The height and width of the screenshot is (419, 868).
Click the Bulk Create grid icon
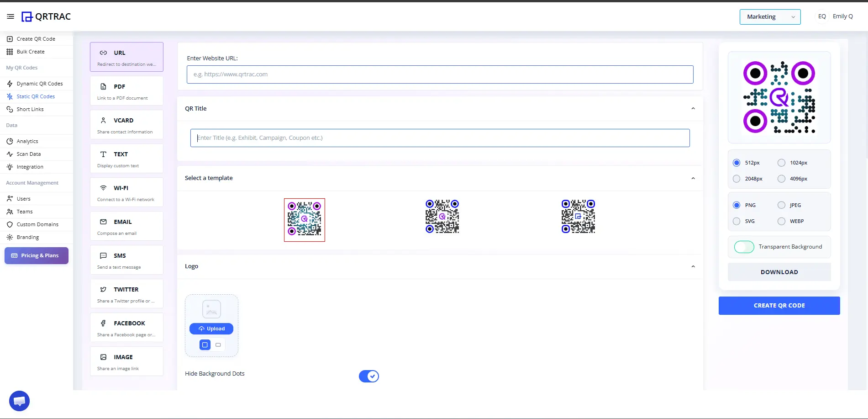[10, 52]
